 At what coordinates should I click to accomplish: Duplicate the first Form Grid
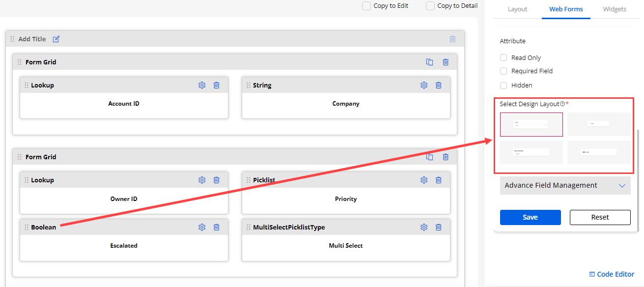[x=429, y=62]
